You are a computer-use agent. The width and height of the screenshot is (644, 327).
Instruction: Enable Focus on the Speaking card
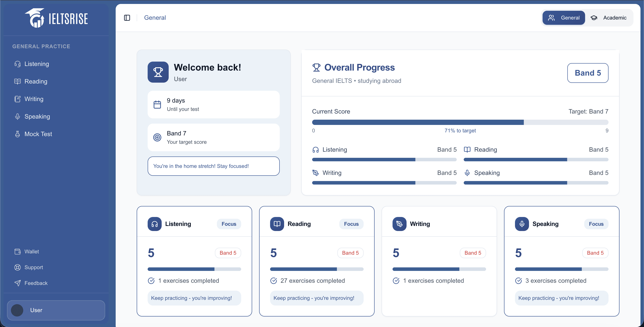[596, 224]
